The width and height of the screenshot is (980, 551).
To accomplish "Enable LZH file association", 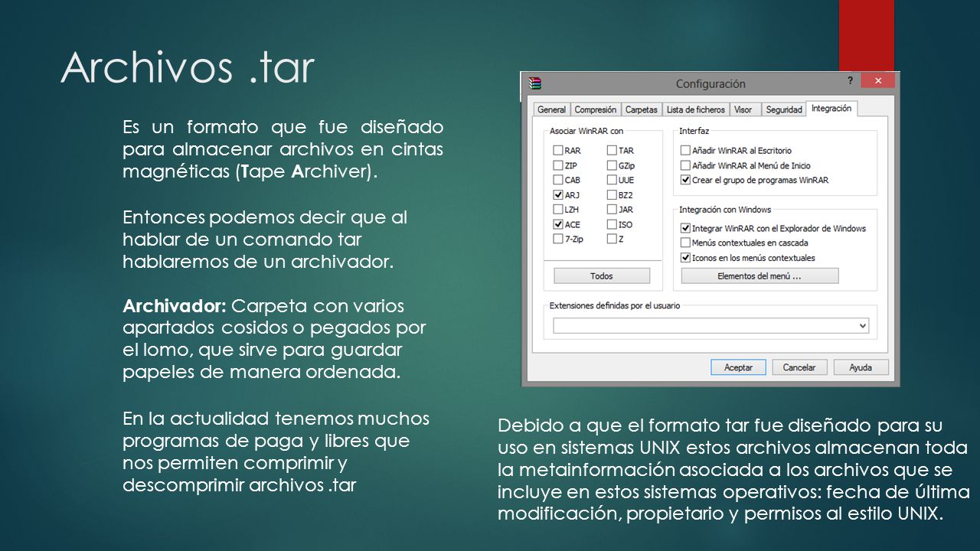I will pyautogui.click(x=558, y=210).
